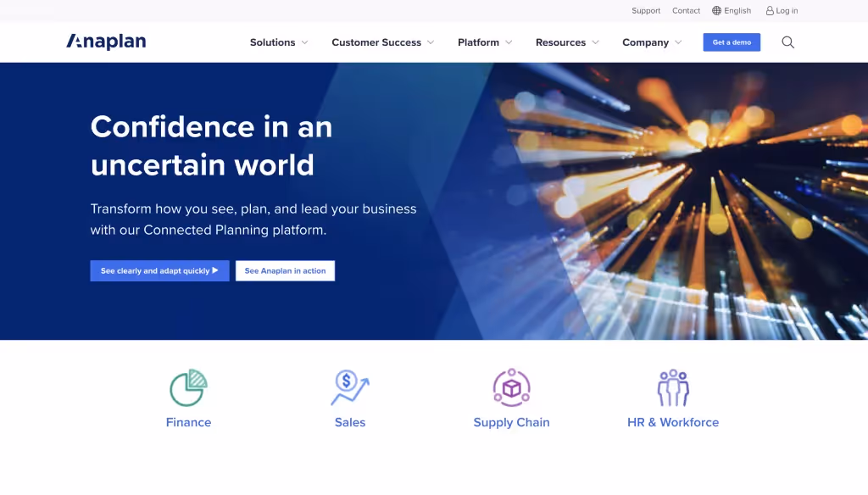Click the lock icon beside Log in
Viewport: 868px width, 495px height.
pyautogui.click(x=770, y=10)
